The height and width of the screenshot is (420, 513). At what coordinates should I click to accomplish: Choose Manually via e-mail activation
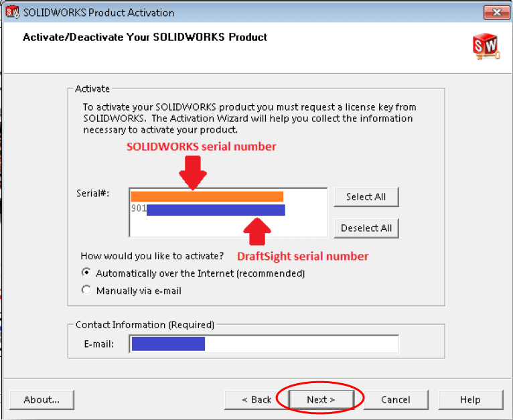coord(86,291)
